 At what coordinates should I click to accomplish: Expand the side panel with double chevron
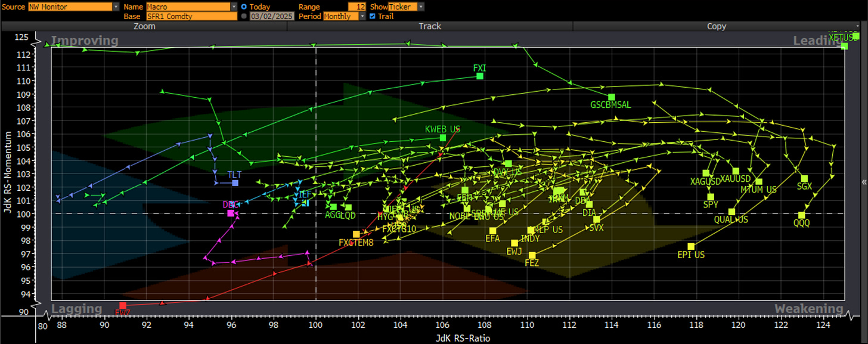864,182
